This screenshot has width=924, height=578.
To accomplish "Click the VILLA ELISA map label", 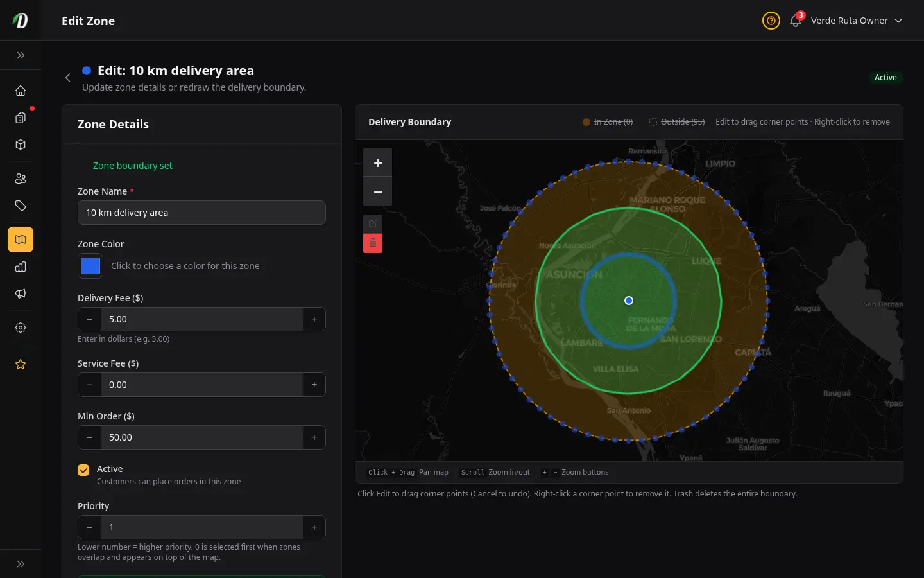I will 615,369.
